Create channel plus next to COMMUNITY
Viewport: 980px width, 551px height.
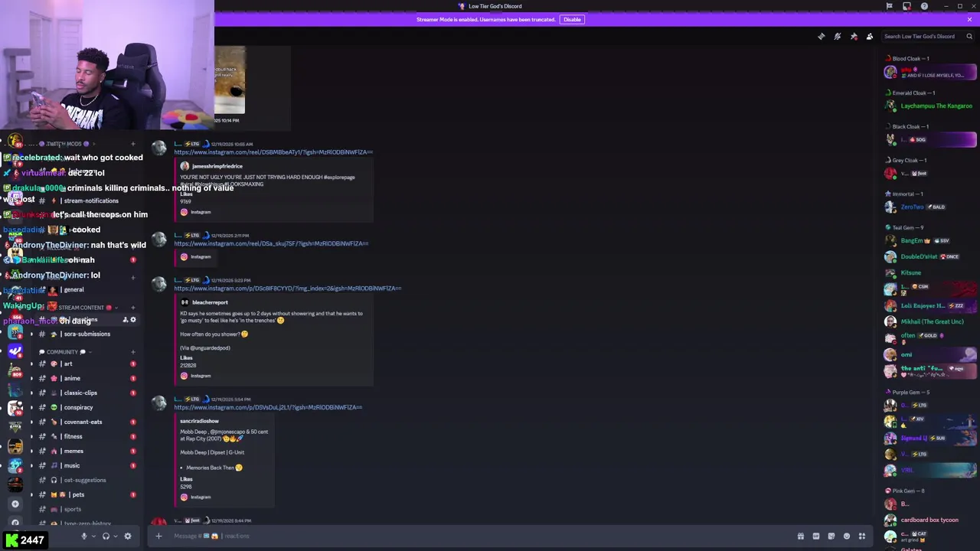pyautogui.click(x=133, y=352)
